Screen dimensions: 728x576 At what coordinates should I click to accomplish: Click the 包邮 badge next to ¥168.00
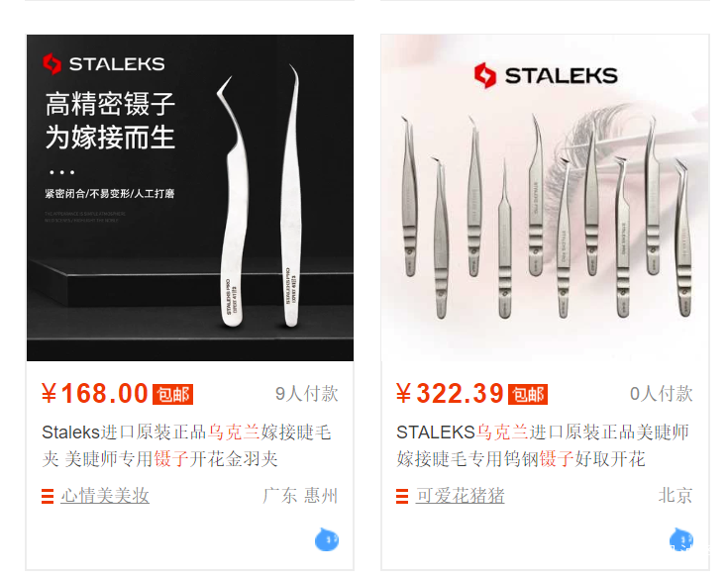(172, 395)
